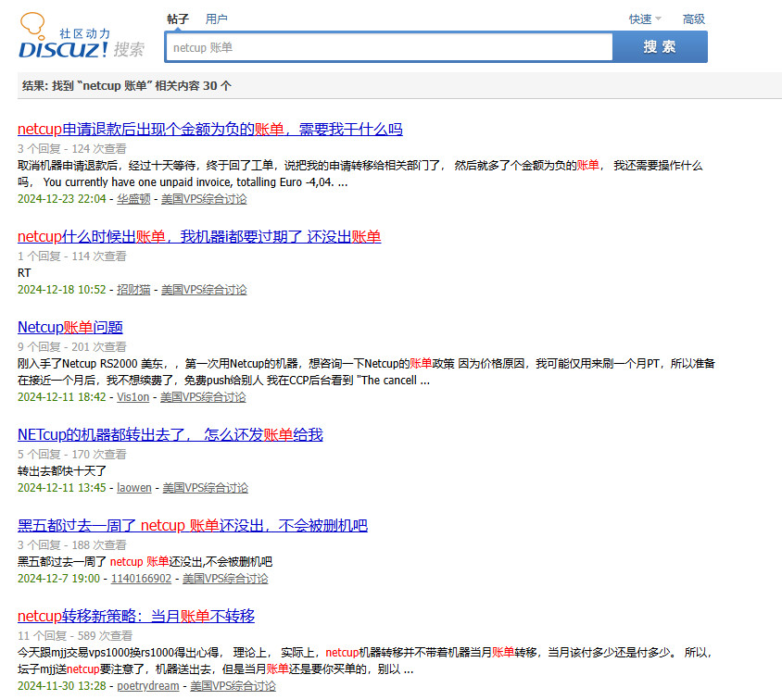Open the 高级 advanced search link
This screenshot has height=700, width=782.
694,19
